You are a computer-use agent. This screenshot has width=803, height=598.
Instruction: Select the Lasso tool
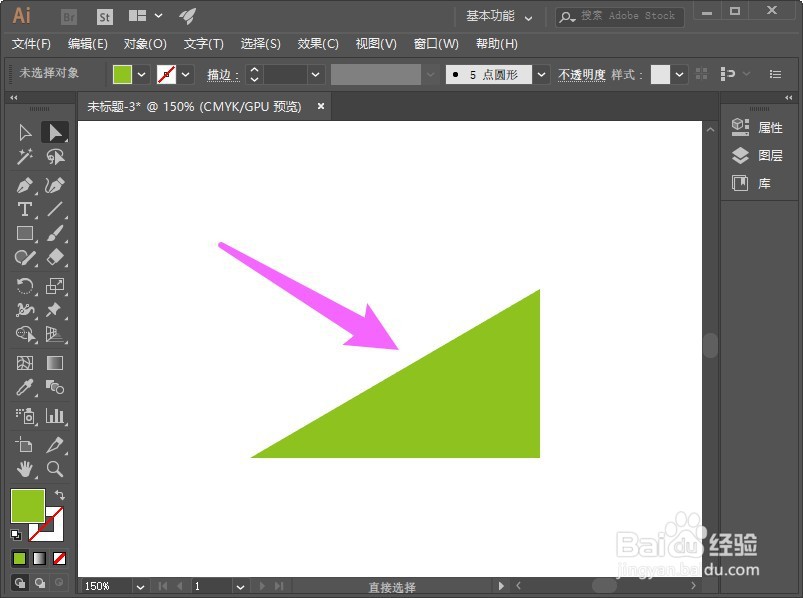pos(55,157)
